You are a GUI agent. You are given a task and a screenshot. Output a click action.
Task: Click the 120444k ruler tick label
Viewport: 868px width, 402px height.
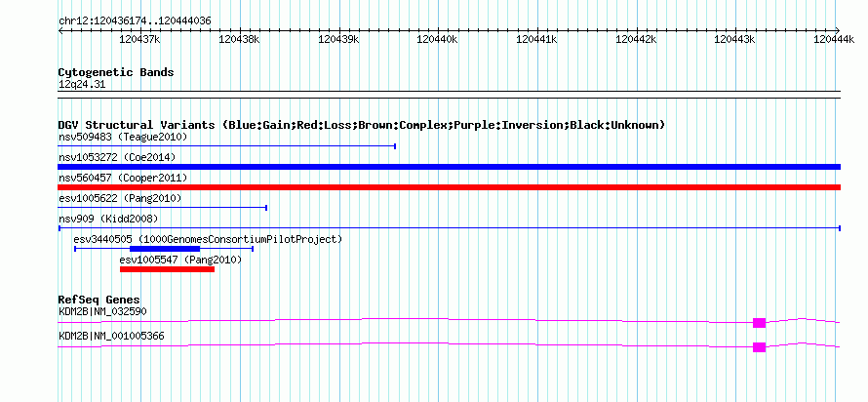834,39
